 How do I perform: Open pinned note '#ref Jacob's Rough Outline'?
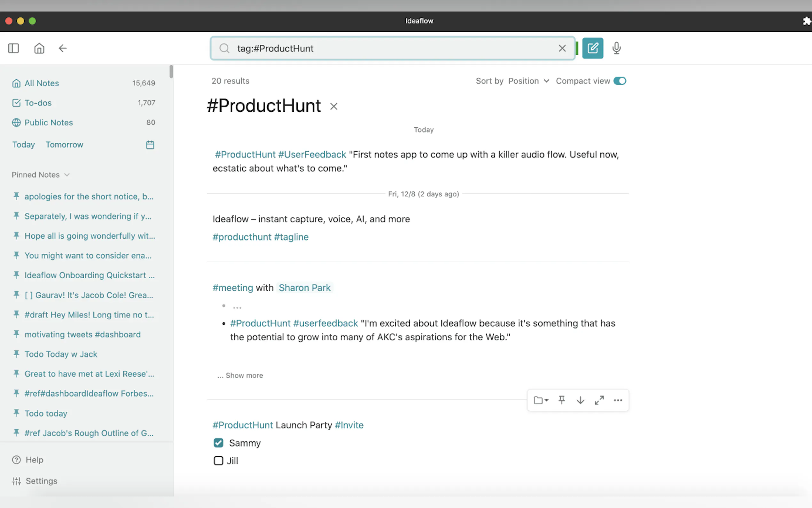89,433
